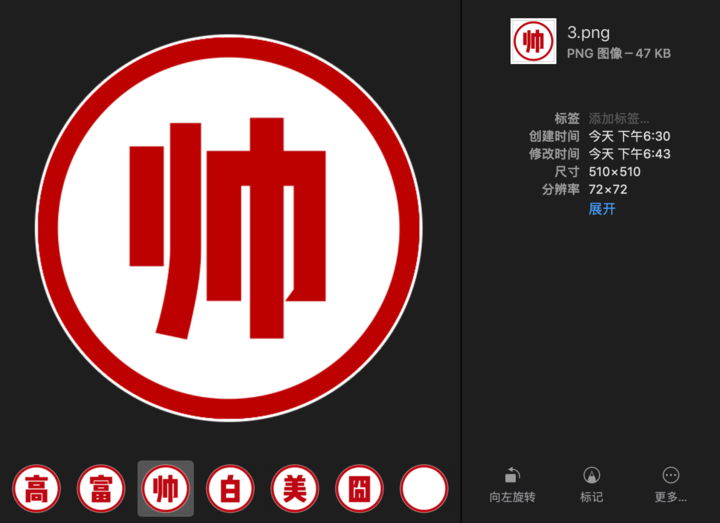
Task: Add a tag in the 添加标签 field
Action: coord(619,118)
